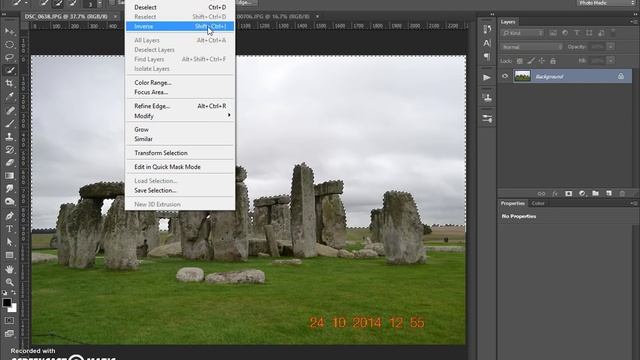This screenshot has height=360, width=640.
Task: Change the screen mode
Action: pyautogui.click(x=9, y=333)
